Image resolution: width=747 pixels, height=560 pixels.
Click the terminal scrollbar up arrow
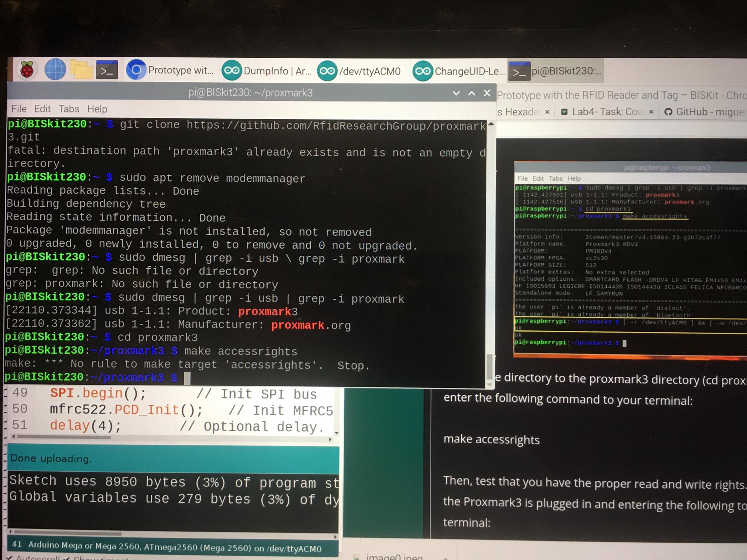click(491, 124)
